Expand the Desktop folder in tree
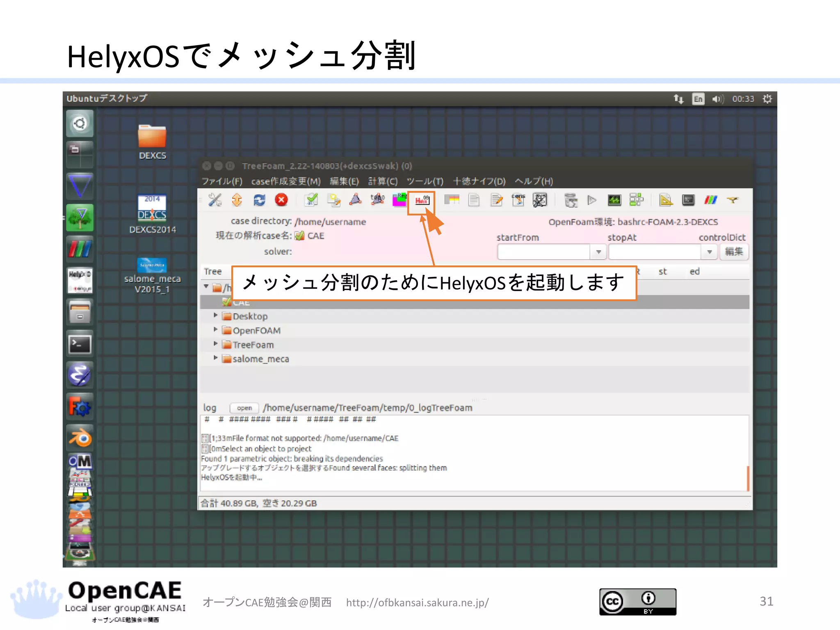The image size is (840, 630). pos(215,315)
